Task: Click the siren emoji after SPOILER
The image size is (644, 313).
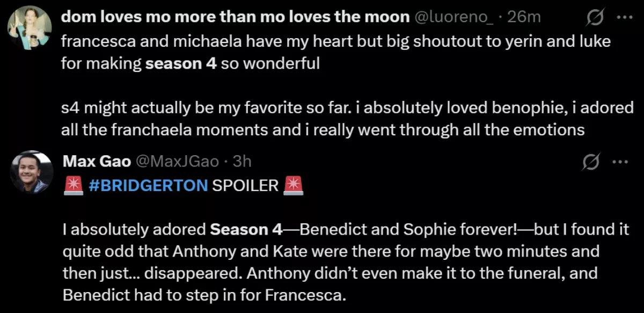Action: coord(293,186)
